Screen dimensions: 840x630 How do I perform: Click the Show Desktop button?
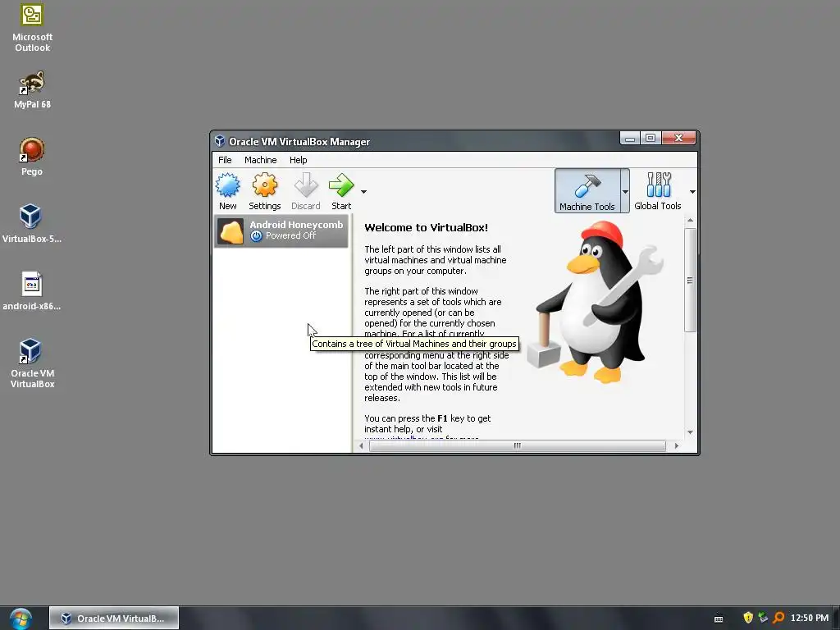[x=836, y=619]
